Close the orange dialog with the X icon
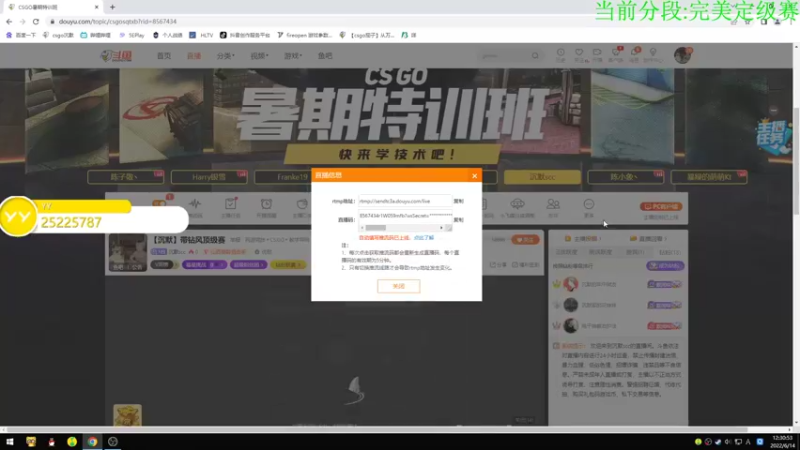Screen dimensions: 800x450 [474, 176]
